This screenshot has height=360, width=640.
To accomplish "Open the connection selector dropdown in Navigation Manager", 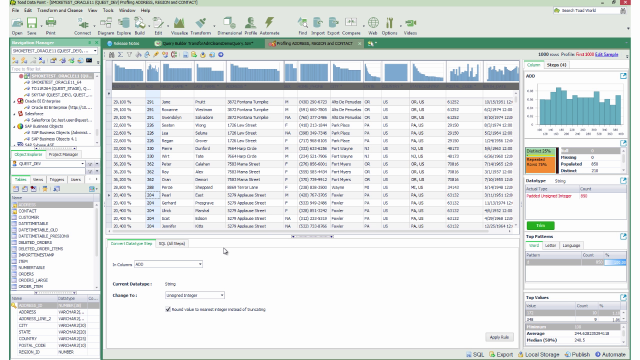I will tap(95, 51).
